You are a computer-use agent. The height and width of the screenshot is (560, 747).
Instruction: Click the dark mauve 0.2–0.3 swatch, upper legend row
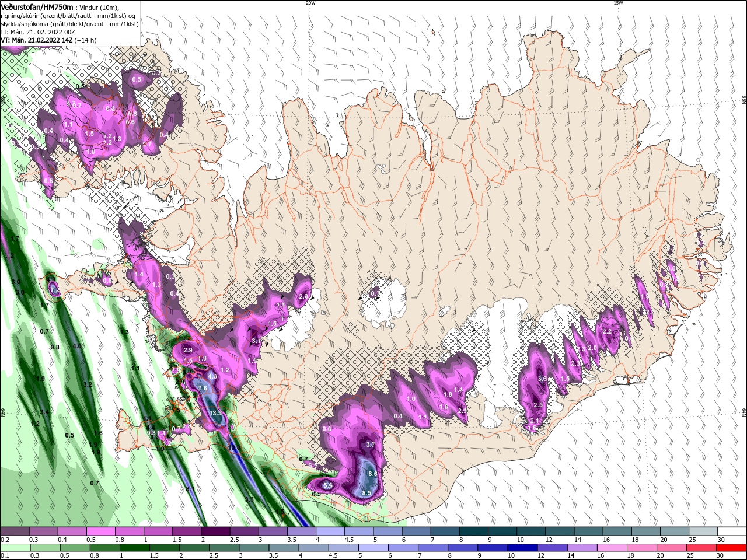click(15, 531)
